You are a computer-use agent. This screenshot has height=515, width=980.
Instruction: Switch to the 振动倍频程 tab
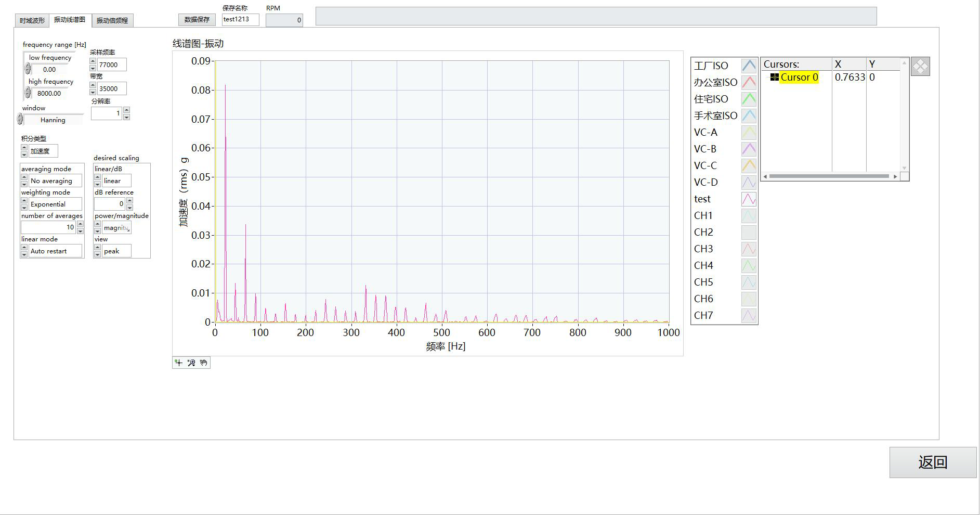coord(112,20)
